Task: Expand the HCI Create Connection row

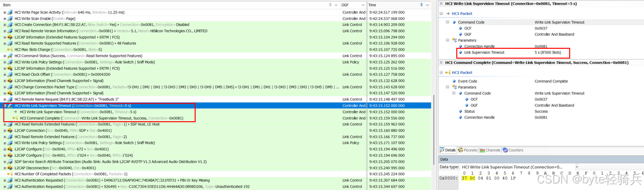Action: [x=5, y=25]
